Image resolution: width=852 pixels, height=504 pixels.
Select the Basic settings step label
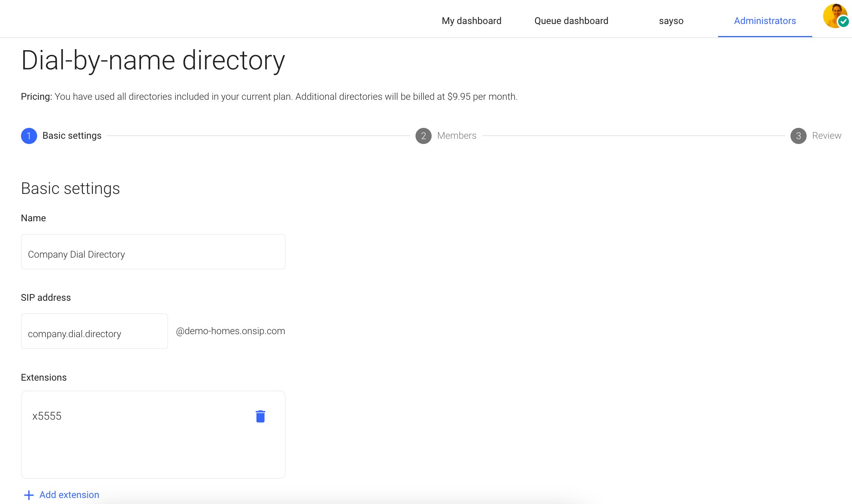72,136
